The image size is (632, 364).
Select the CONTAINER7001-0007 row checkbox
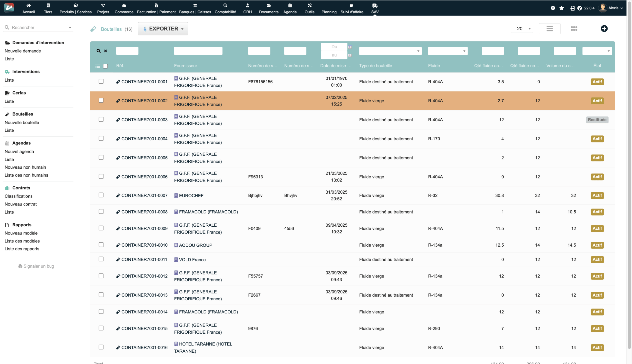pyautogui.click(x=101, y=195)
